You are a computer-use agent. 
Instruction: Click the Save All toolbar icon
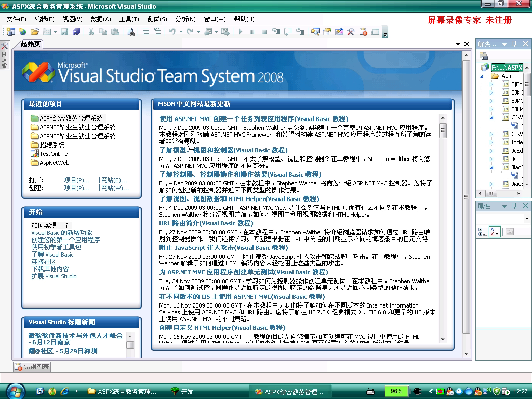point(76,32)
